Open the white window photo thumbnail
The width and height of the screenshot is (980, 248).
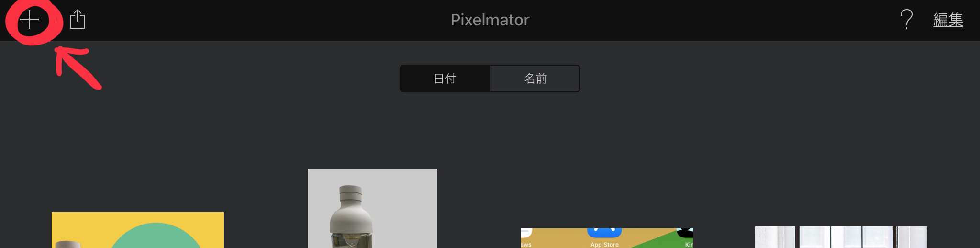(841, 237)
